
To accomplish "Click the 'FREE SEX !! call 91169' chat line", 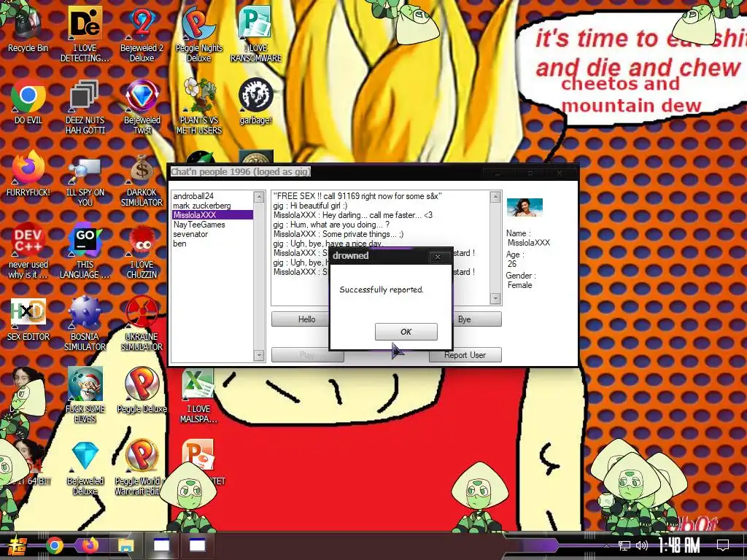I will [357, 195].
